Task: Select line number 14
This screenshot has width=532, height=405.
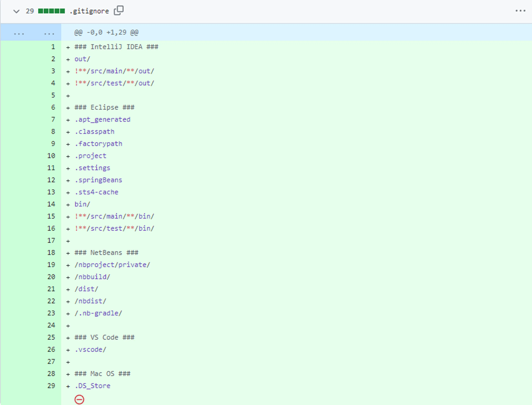Action: pos(51,204)
